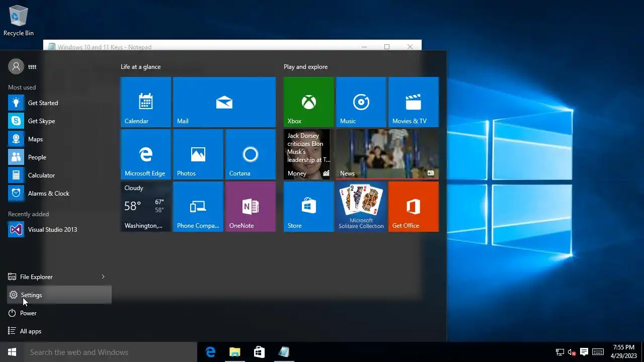Screen dimensions: 644x362
Task: Click the Get Office tile
Action: point(414,207)
